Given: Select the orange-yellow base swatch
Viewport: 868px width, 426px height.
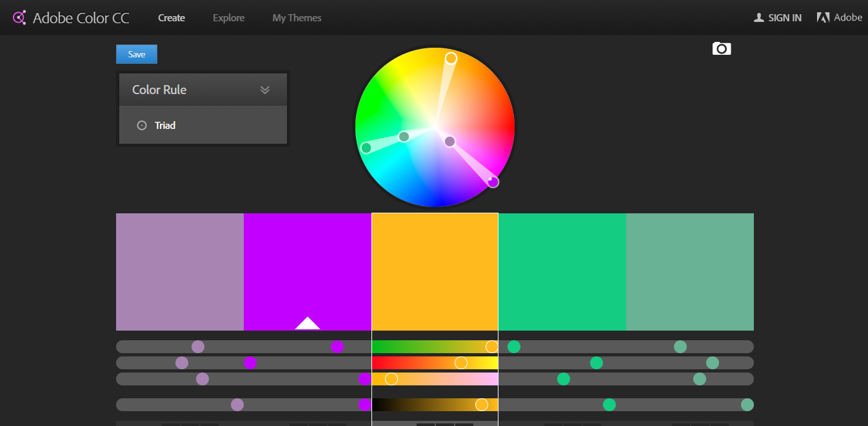Looking at the screenshot, I should 435,272.
